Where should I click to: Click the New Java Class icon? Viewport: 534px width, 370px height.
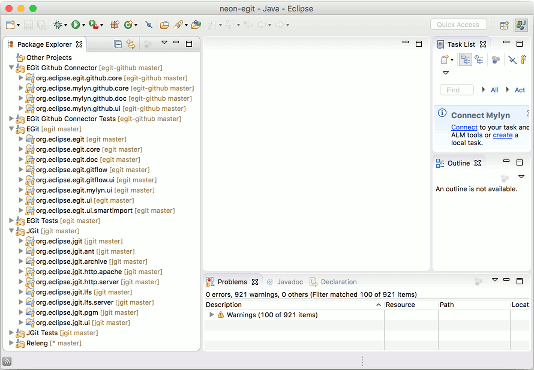[128, 25]
